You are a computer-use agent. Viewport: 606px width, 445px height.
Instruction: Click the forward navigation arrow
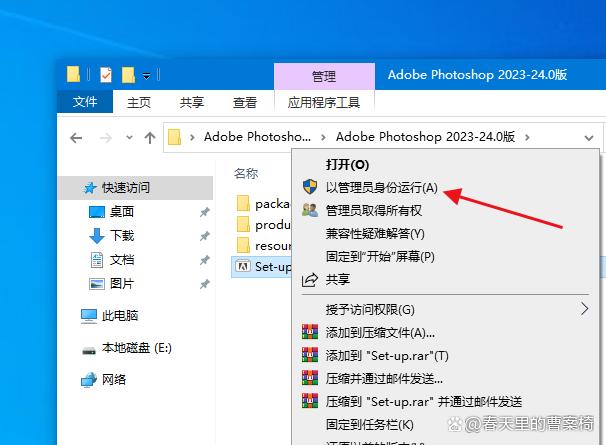pyautogui.click(x=106, y=138)
